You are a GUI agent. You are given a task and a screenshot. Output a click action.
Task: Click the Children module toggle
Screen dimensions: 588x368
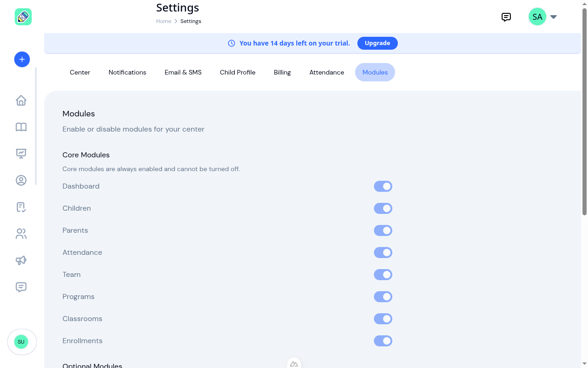(x=383, y=208)
